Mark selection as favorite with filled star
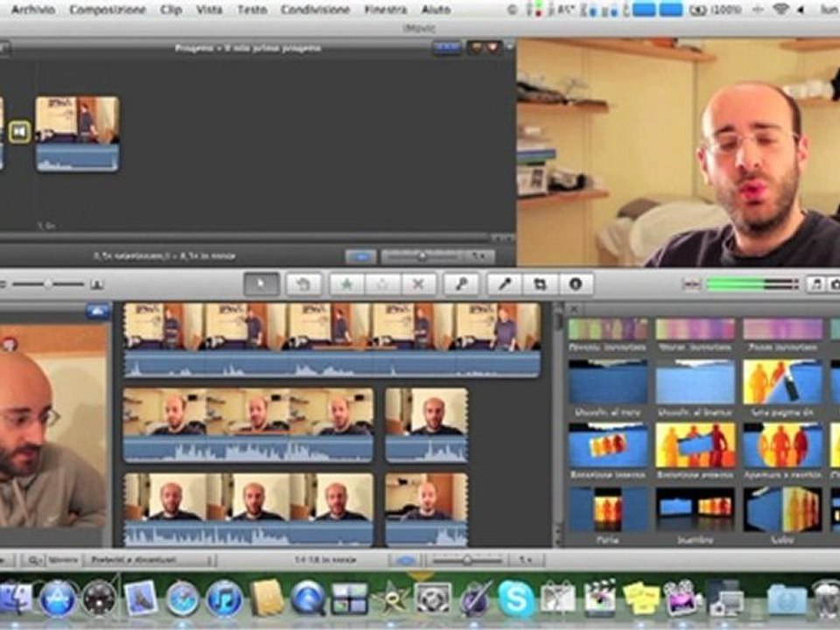The width and height of the screenshot is (840, 630). (x=346, y=283)
